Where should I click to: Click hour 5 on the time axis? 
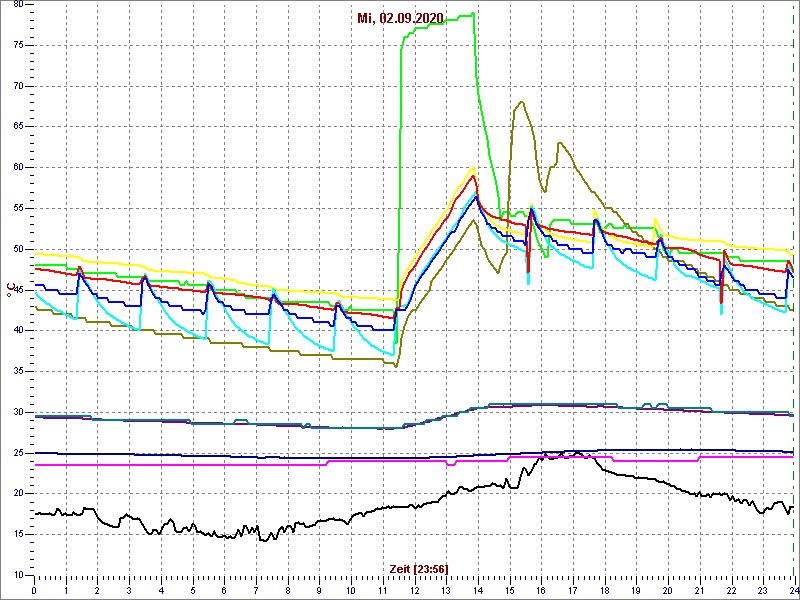(x=192, y=589)
